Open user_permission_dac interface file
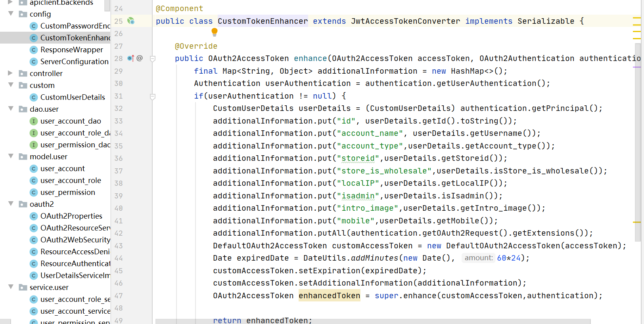 (x=75, y=145)
